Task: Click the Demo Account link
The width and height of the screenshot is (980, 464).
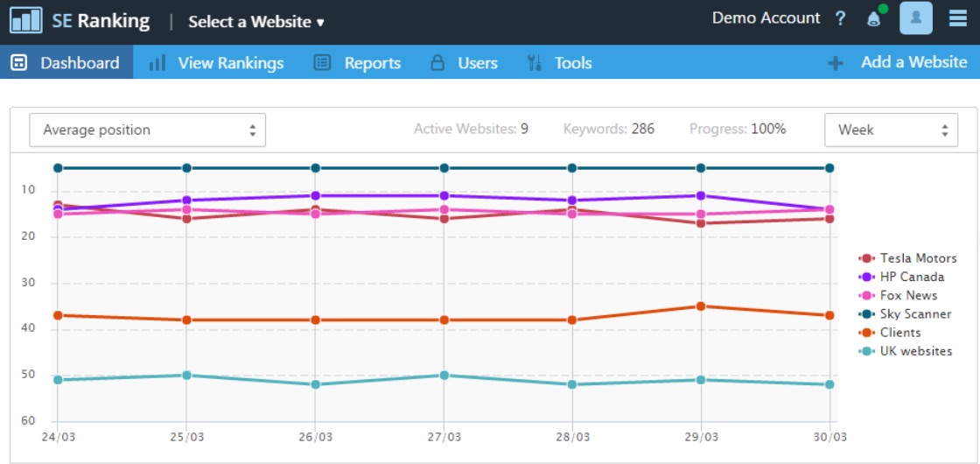Action: (x=766, y=18)
